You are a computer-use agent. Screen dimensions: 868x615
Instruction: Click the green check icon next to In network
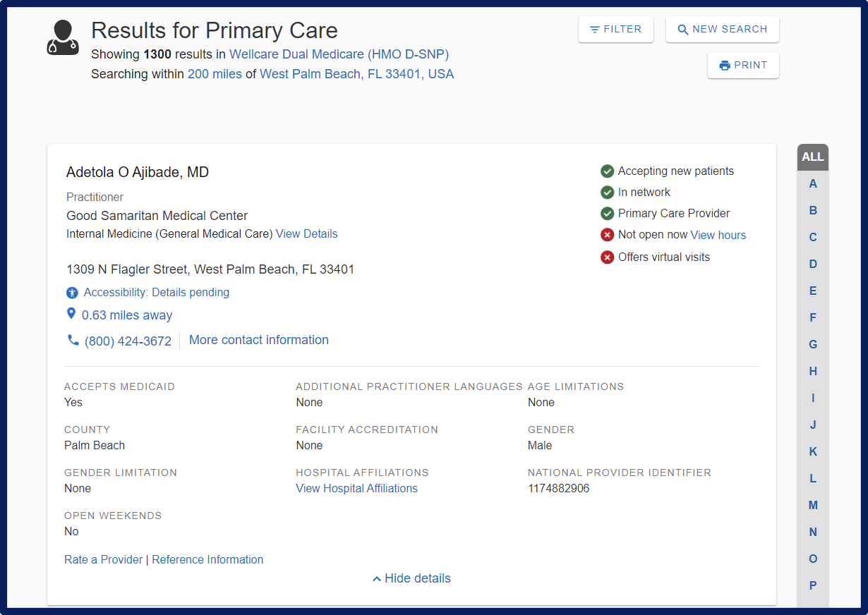(607, 193)
